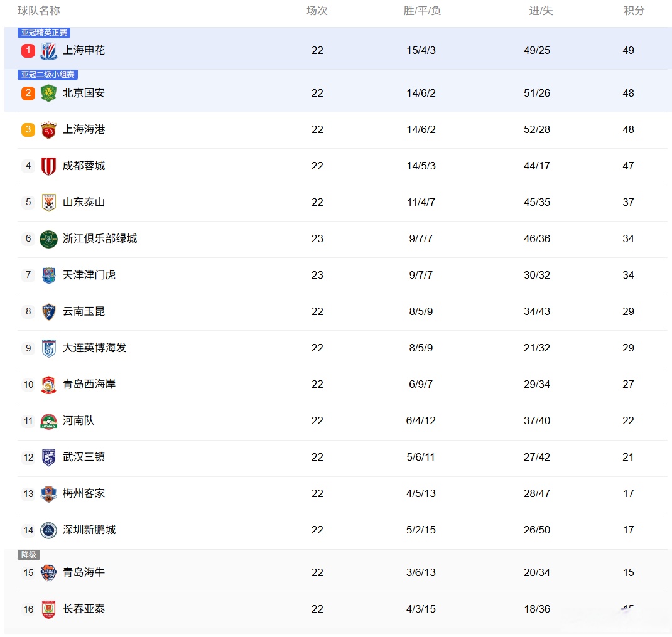
Task: Click the 积分 points column header
Action: click(x=634, y=11)
